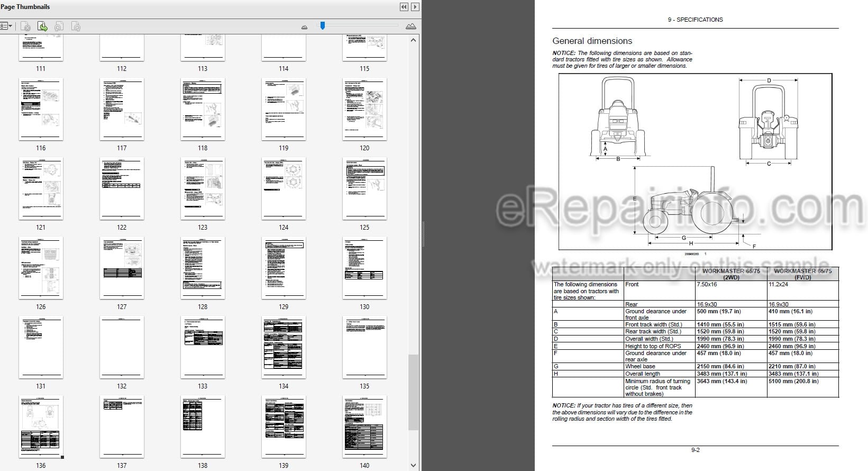Image resolution: width=868 pixels, height=471 pixels.
Task: Click the scroll down arrow of thumbnails
Action: [414, 465]
